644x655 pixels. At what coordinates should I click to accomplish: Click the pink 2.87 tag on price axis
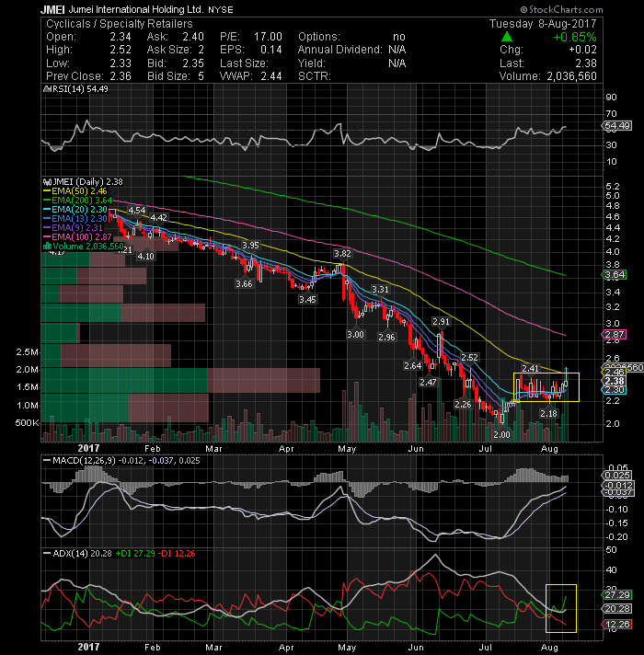615,335
